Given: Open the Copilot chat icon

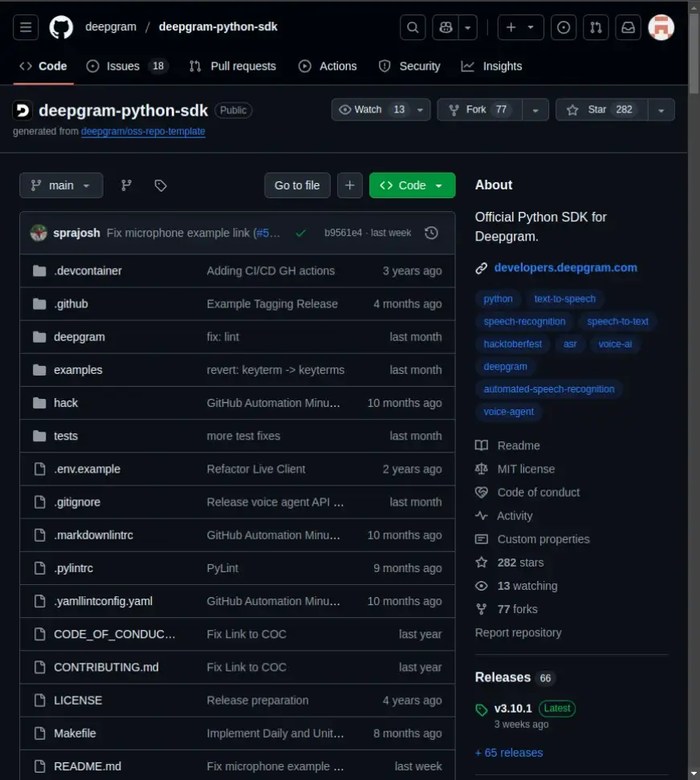Looking at the screenshot, I should 446,27.
